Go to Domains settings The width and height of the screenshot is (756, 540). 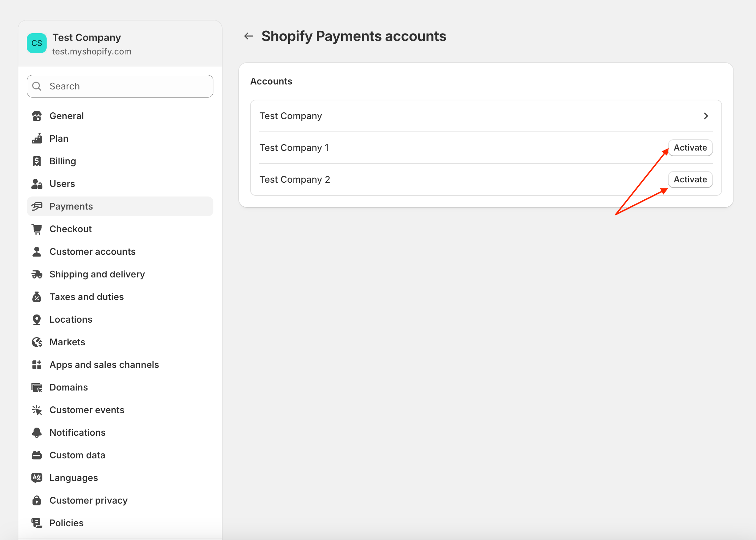click(120, 387)
